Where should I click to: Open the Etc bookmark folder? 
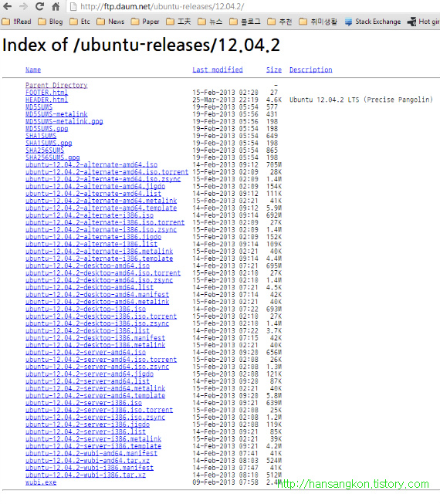80,22
